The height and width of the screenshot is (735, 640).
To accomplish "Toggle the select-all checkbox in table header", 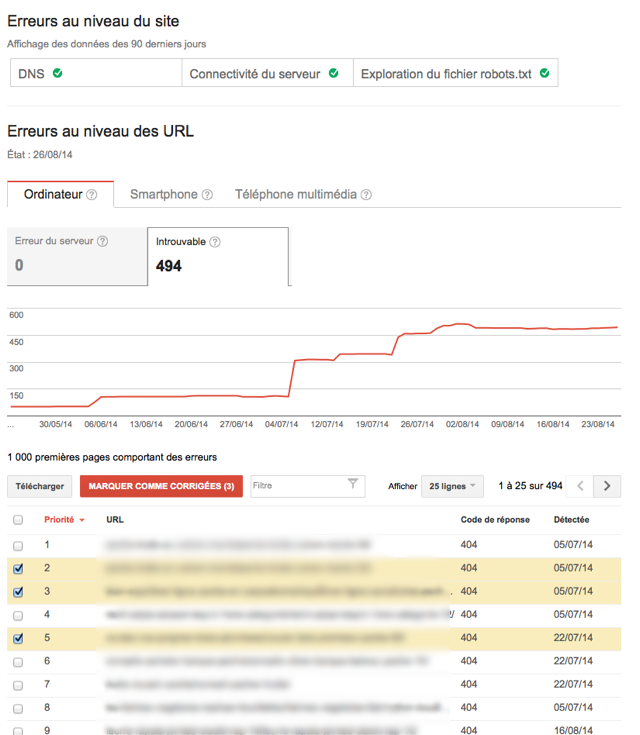I will point(18,520).
